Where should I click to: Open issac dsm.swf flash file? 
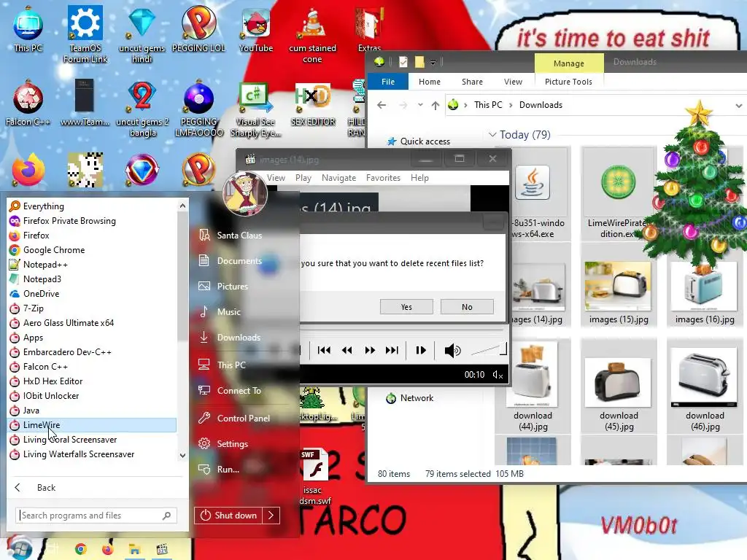[314, 476]
